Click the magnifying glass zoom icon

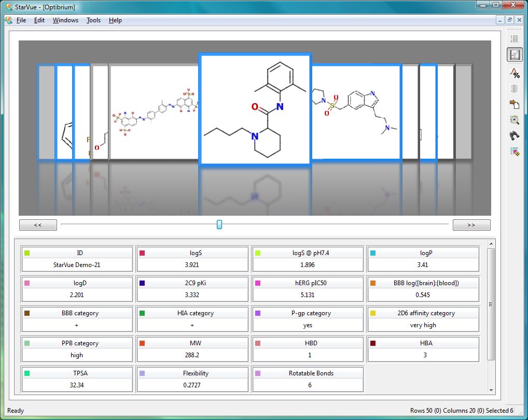pyautogui.click(x=514, y=120)
